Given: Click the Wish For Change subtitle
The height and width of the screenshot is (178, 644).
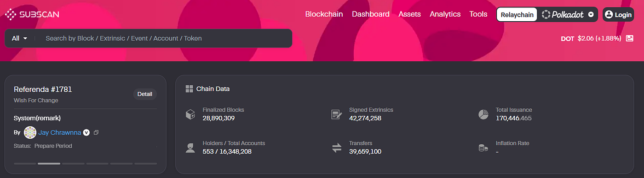Looking at the screenshot, I should pyautogui.click(x=36, y=100).
